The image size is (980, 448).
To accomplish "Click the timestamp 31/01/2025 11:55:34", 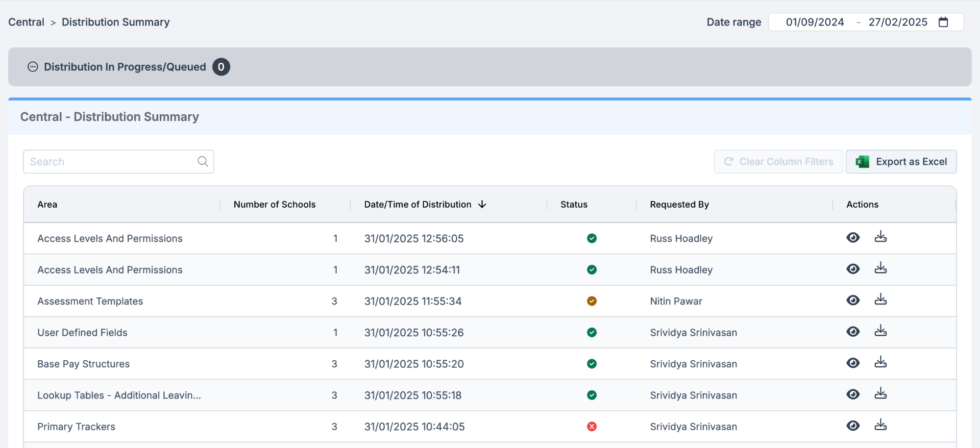I will click(x=413, y=301).
